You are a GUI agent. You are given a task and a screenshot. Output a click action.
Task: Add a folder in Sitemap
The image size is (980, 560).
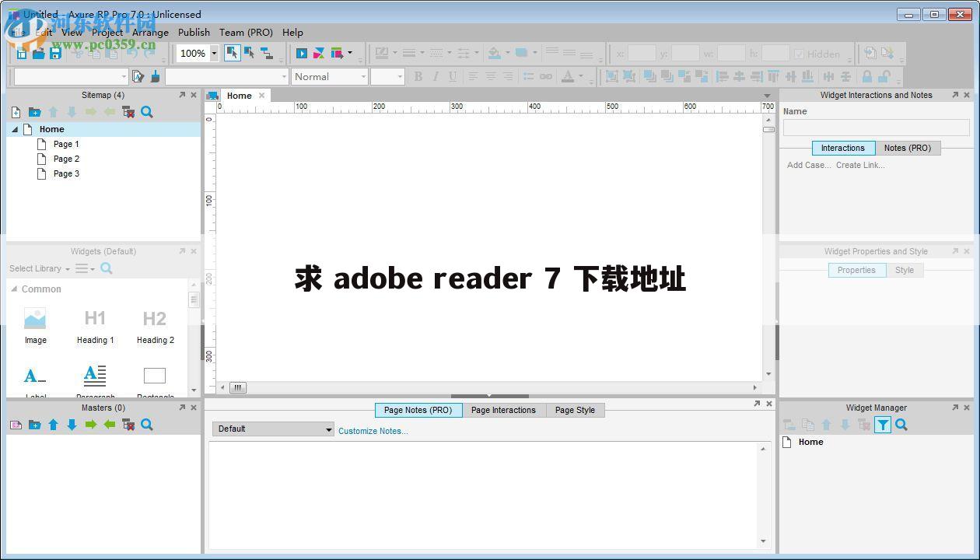pos(34,112)
